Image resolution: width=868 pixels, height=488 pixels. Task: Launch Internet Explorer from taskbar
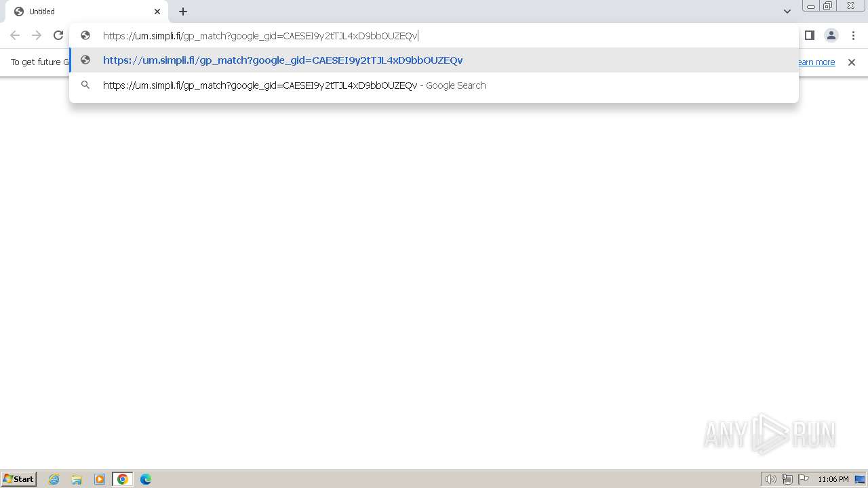pyautogui.click(x=54, y=479)
